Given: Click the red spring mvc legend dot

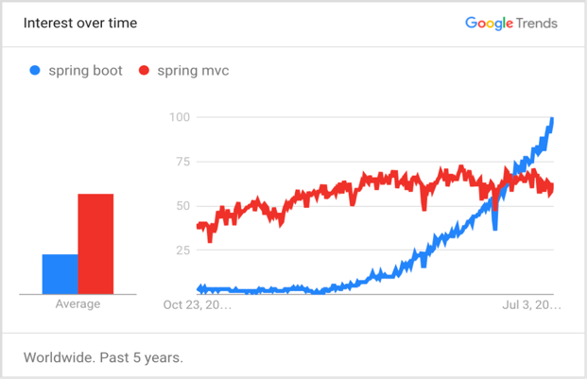Looking at the screenshot, I should point(144,71).
